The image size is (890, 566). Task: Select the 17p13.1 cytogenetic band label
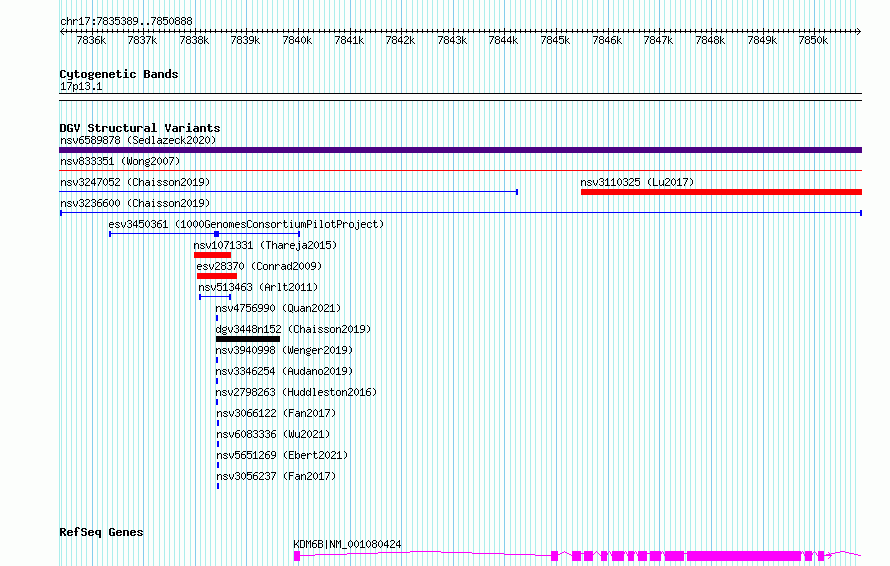[81, 86]
